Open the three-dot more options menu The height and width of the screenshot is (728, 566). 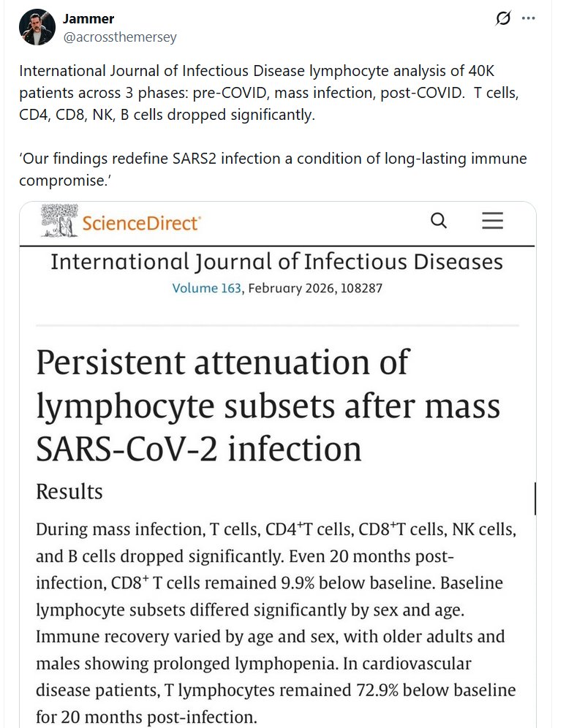click(529, 19)
